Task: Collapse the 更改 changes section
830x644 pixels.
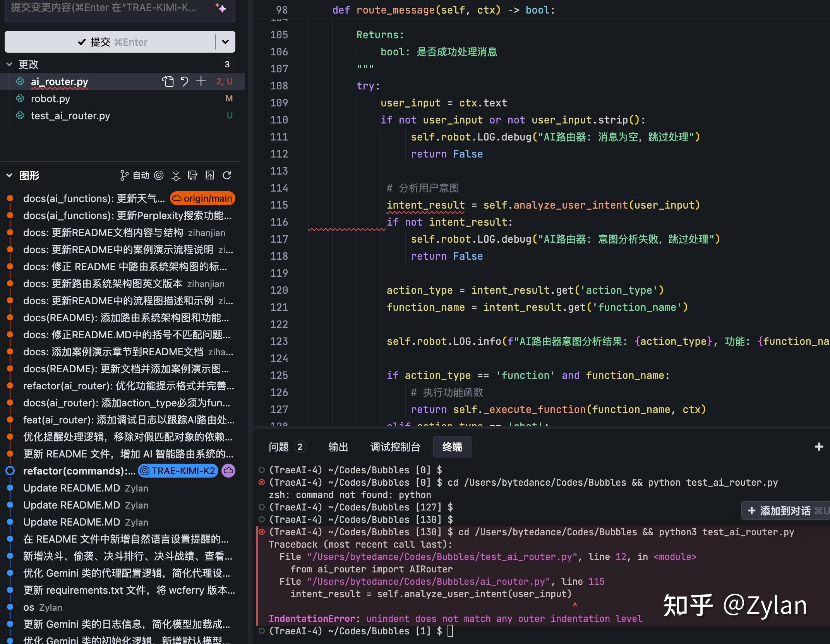Action: tap(9, 64)
